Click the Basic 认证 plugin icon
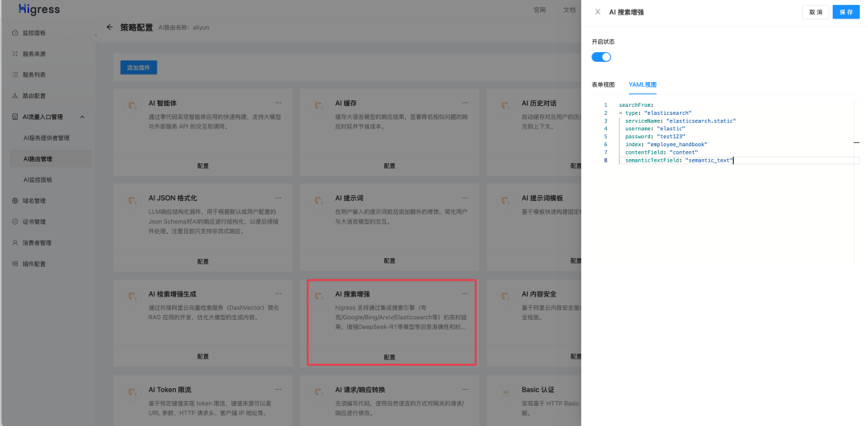This screenshot has height=426, width=868. [x=506, y=392]
